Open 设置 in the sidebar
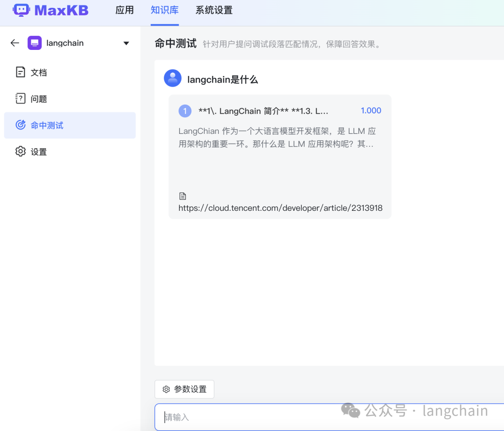The height and width of the screenshot is (431, 504). click(70, 152)
